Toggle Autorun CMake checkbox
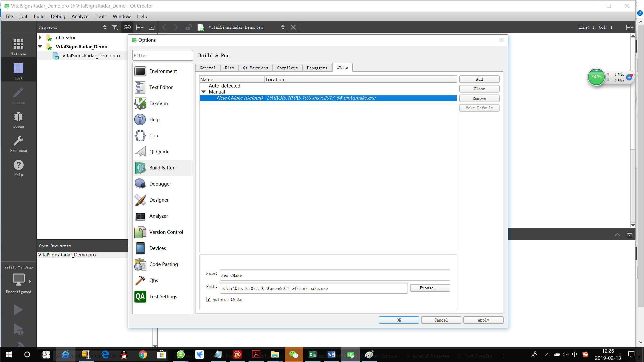Image resolution: width=644 pixels, height=362 pixels. click(209, 299)
